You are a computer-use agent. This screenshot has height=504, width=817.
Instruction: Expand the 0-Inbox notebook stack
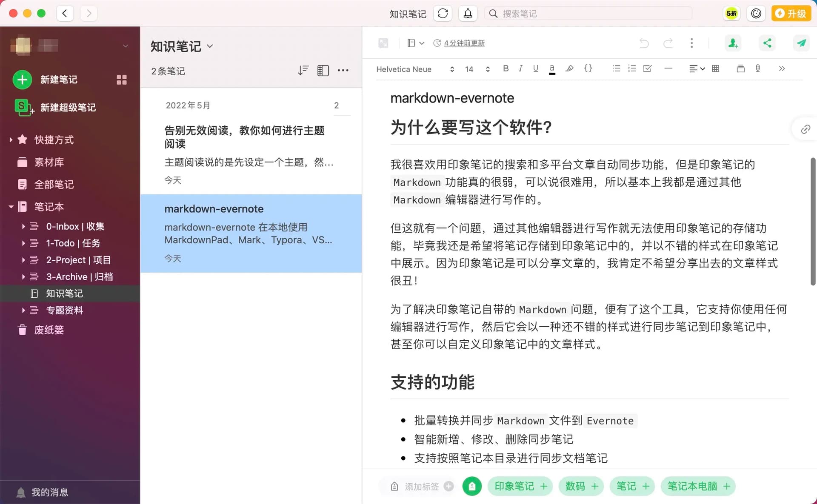pyautogui.click(x=23, y=226)
